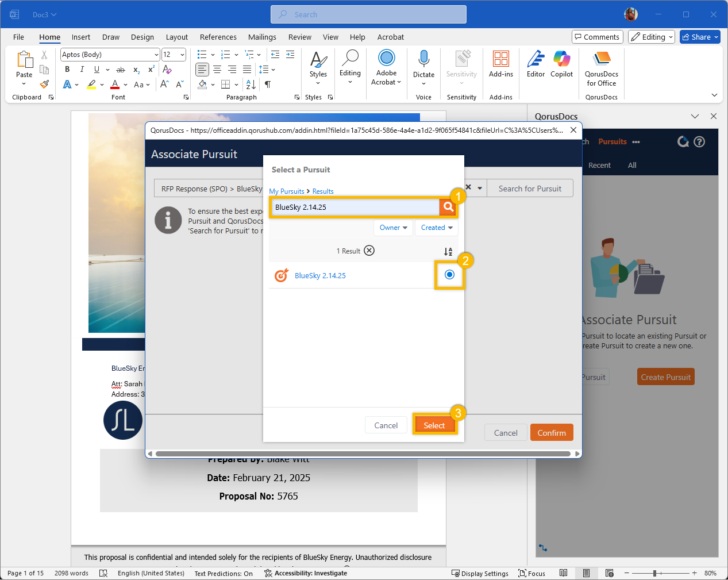Open QorusDocs for Office add-in
This screenshot has height=580, width=728.
[x=601, y=69]
